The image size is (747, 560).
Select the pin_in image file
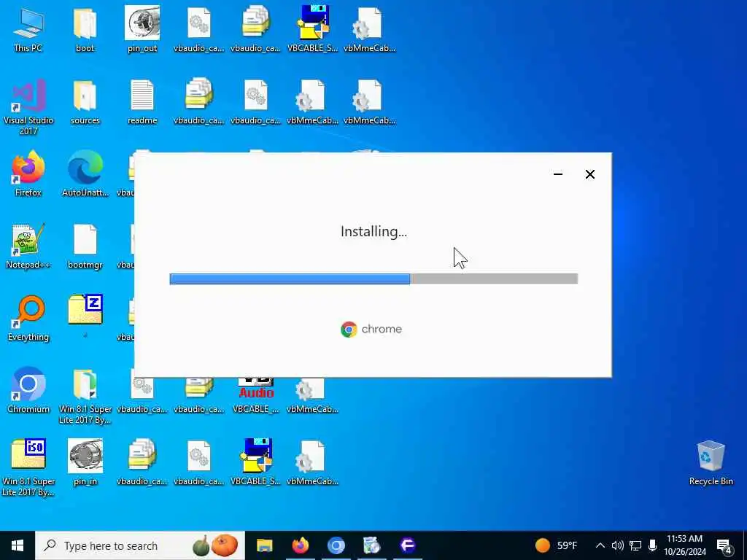pyautogui.click(x=85, y=462)
